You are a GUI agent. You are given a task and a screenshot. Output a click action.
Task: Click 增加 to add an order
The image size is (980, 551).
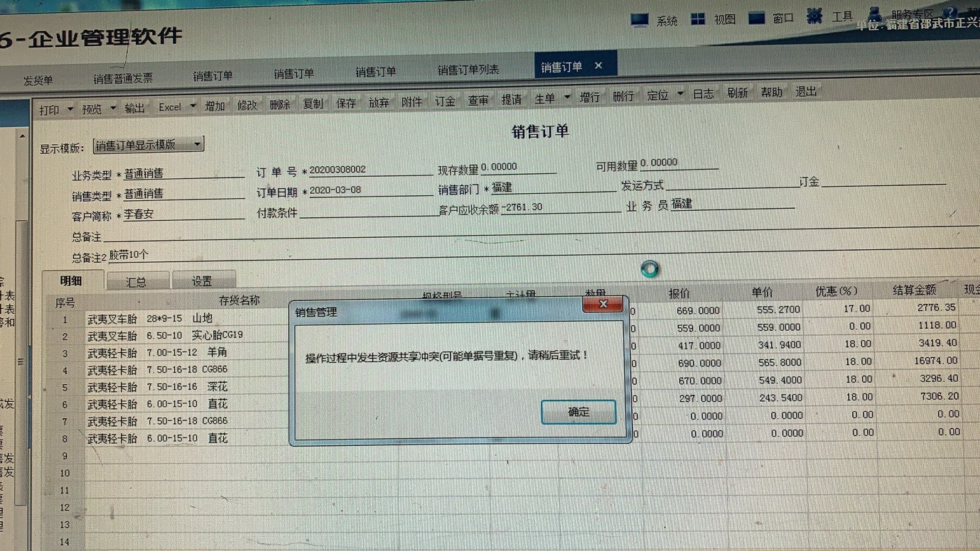click(215, 106)
